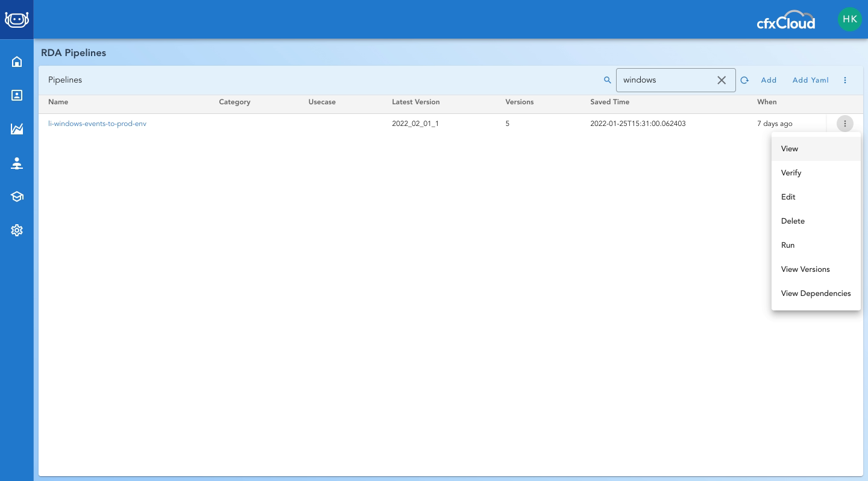Open Pipelines panel three-dot menu
Image resolution: width=868 pixels, height=481 pixels.
coord(845,80)
